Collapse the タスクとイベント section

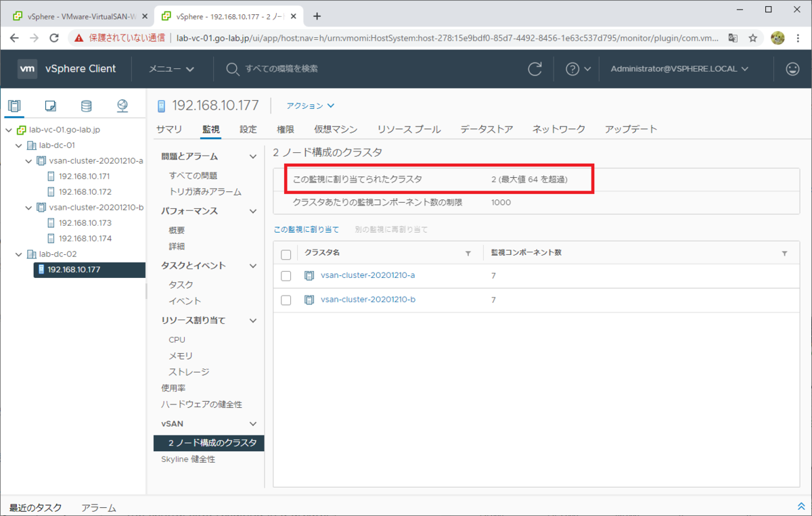point(253,266)
